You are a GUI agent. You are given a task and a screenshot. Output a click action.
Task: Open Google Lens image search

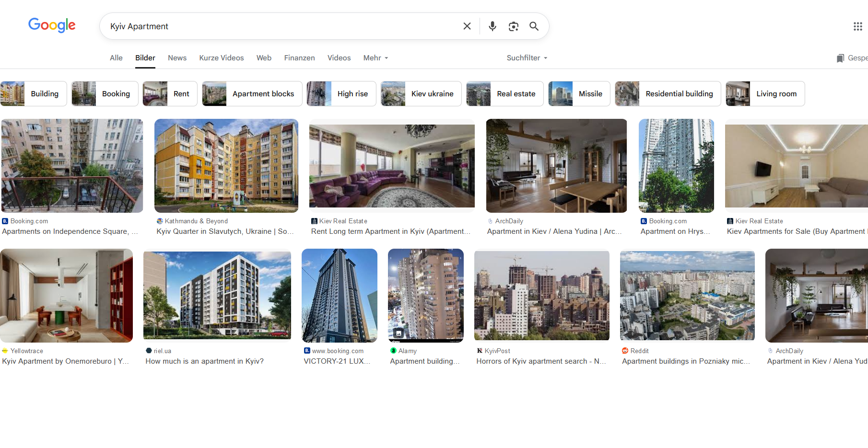click(513, 26)
